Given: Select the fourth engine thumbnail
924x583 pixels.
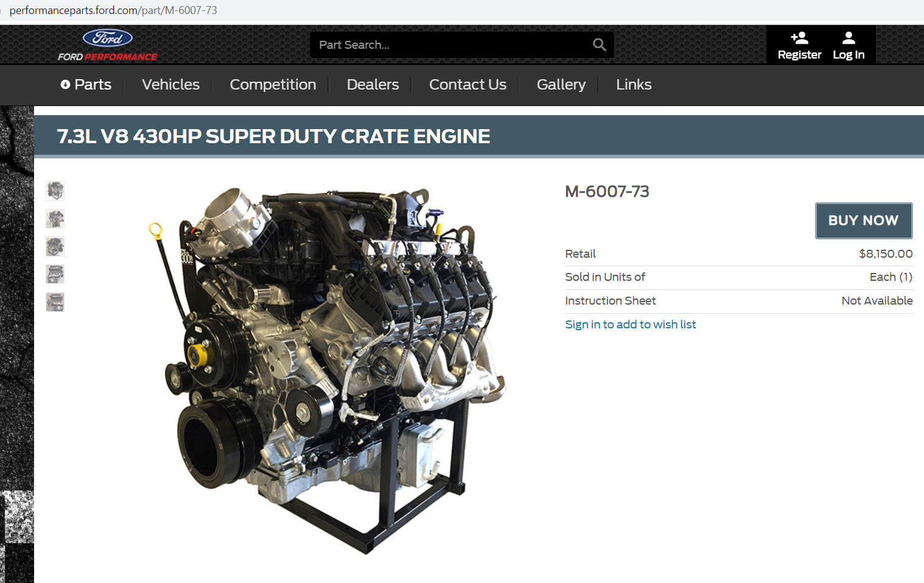Looking at the screenshot, I should pos(55,274).
